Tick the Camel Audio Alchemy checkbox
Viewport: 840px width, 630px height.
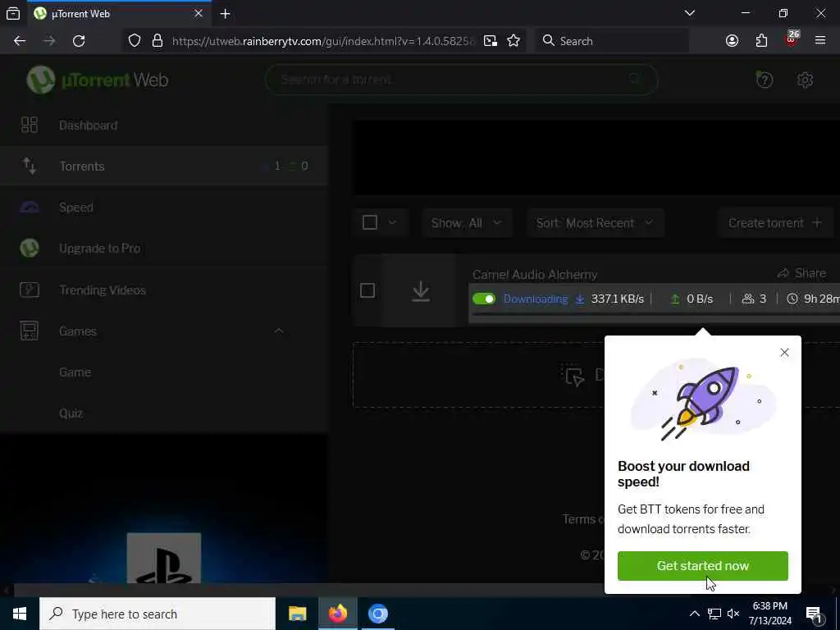(x=367, y=290)
